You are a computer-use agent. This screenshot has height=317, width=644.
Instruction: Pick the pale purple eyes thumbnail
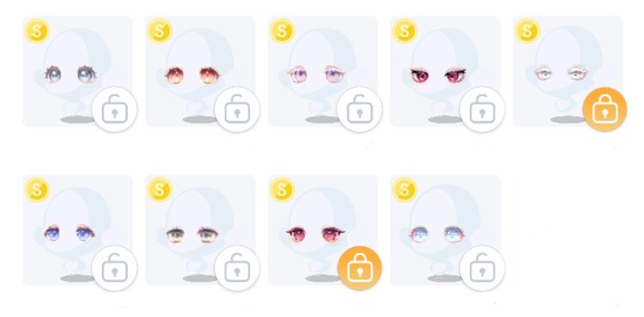coord(322,71)
